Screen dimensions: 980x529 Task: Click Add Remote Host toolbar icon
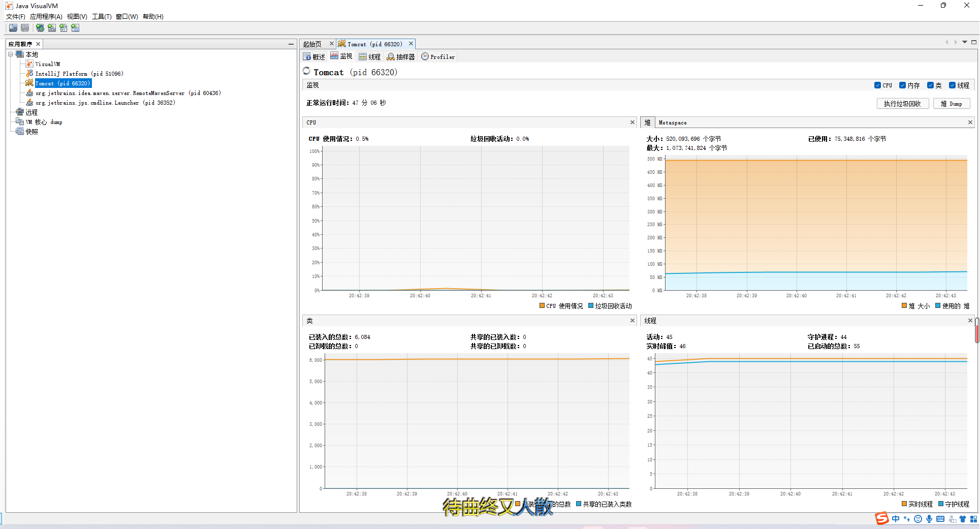point(40,28)
